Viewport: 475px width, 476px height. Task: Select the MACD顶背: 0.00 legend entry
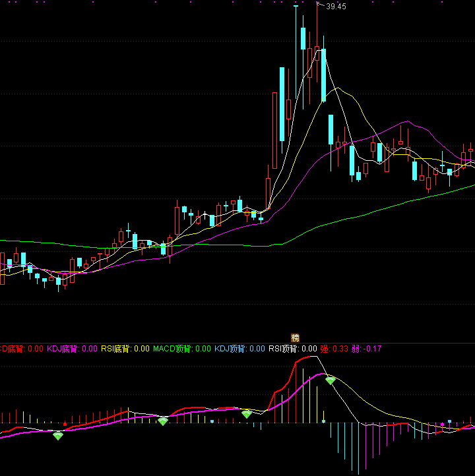tap(182, 349)
